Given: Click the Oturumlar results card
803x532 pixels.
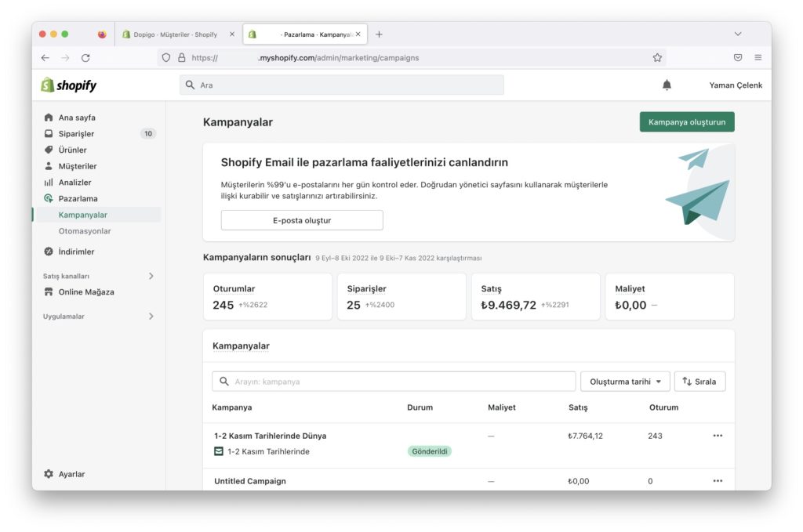Looking at the screenshot, I should coord(267,297).
